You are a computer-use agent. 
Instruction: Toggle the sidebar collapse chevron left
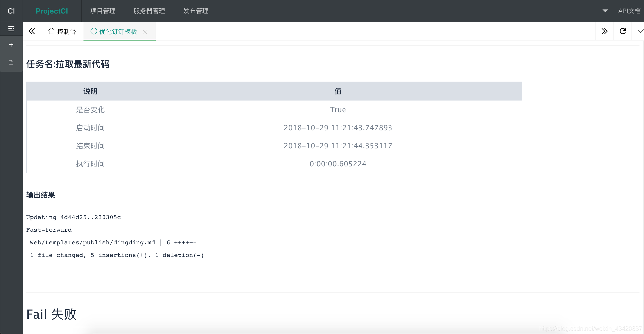(32, 31)
